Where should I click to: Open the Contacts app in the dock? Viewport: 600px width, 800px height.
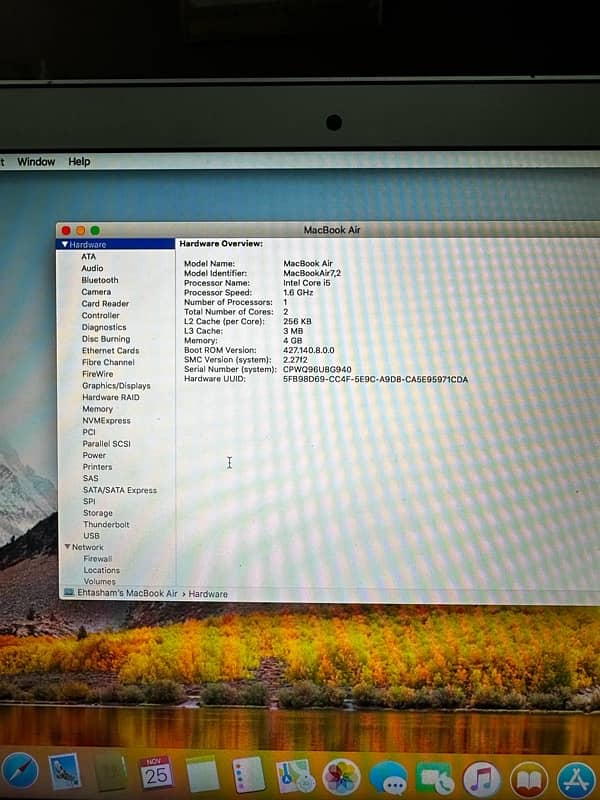click(110, 773)
